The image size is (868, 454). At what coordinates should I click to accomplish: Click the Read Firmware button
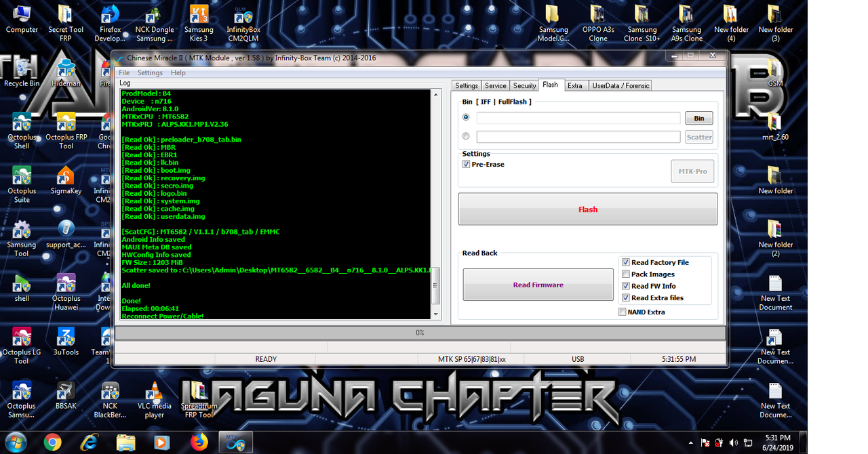click(538, 285)
